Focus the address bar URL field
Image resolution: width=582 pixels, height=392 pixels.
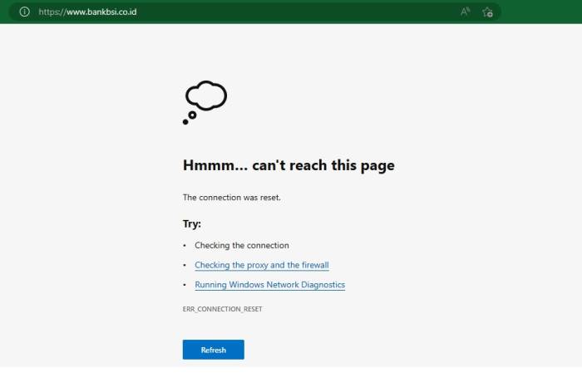click(249, 12)
